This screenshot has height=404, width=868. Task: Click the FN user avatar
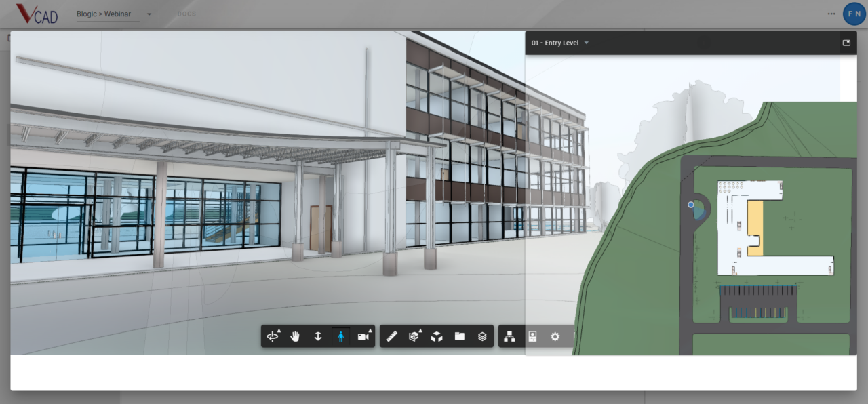click(854, 14)
